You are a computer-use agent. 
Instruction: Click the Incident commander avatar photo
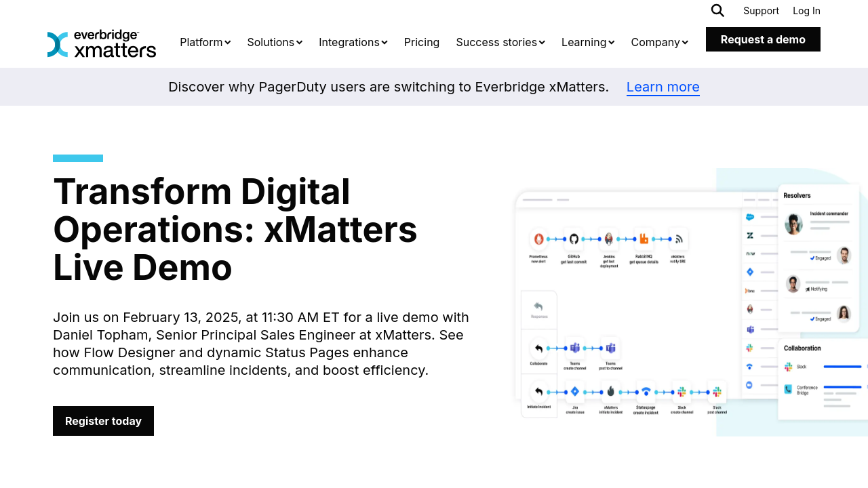coord(793,224)
